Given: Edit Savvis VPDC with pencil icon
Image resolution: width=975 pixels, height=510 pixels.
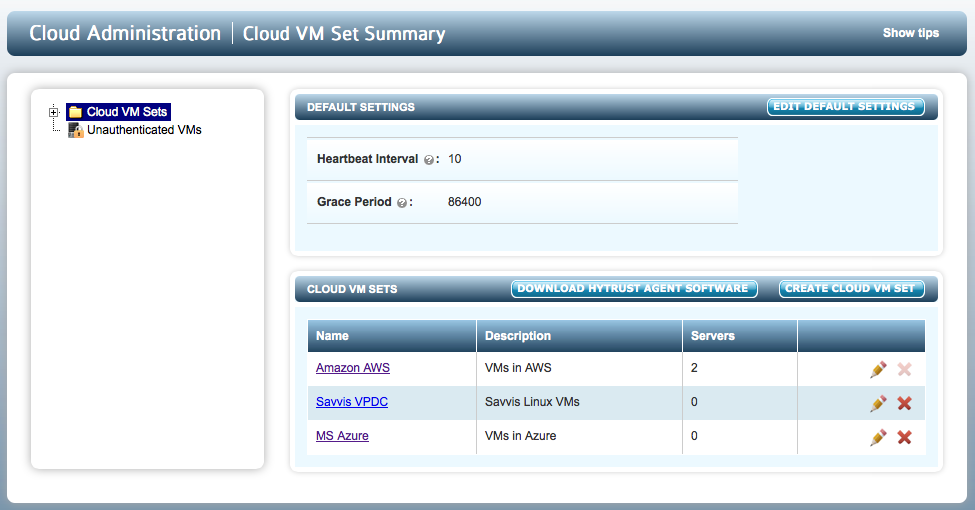Looking at the screenshot, I should tap(878, 403).
